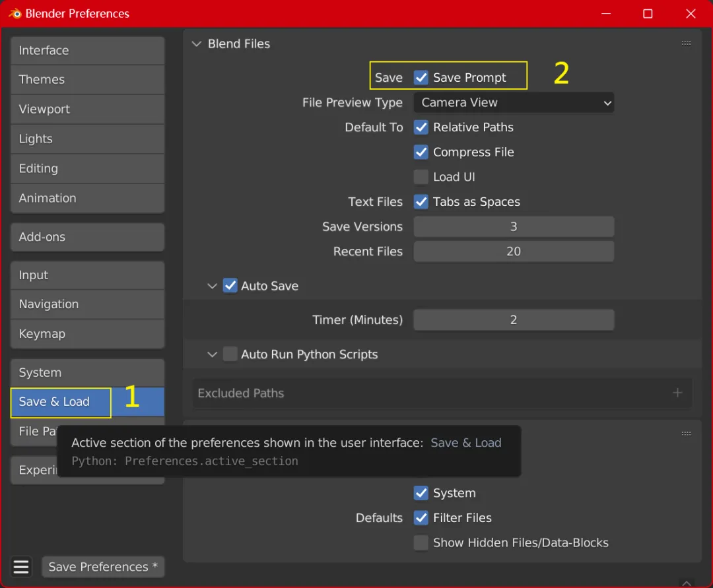Switch to the Themes section
Image resolution: width=713 pixels, height=588 pixels.
(x=87, y=79)
